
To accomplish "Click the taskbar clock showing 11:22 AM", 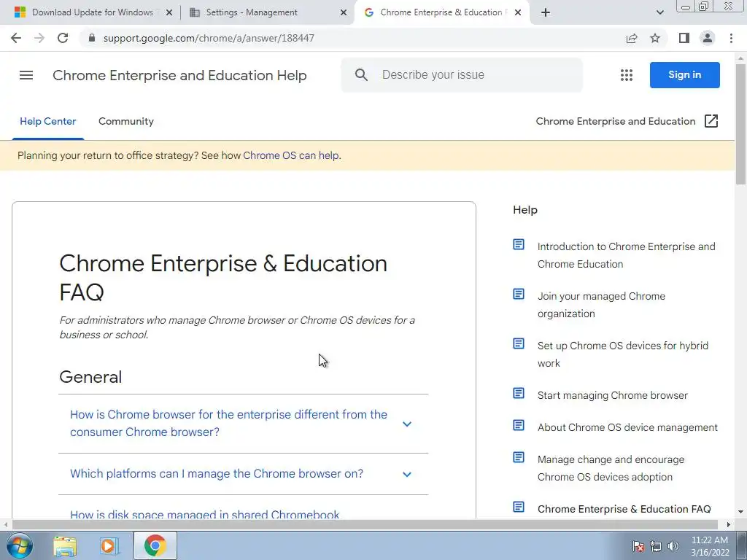I will point(710,546).
